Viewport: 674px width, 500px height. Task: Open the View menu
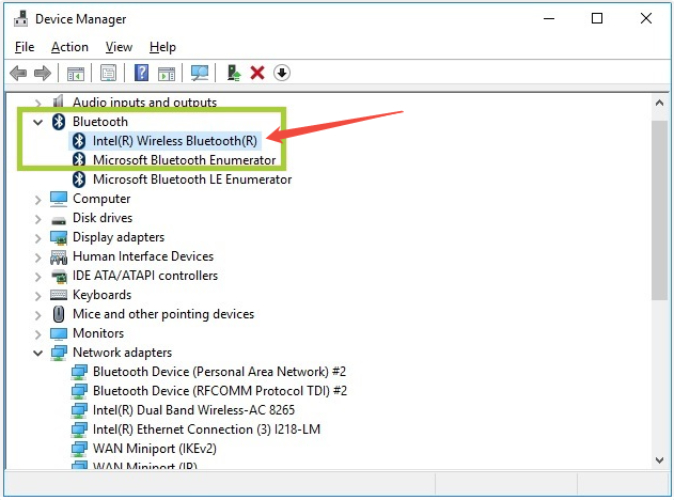click(119, 47)
